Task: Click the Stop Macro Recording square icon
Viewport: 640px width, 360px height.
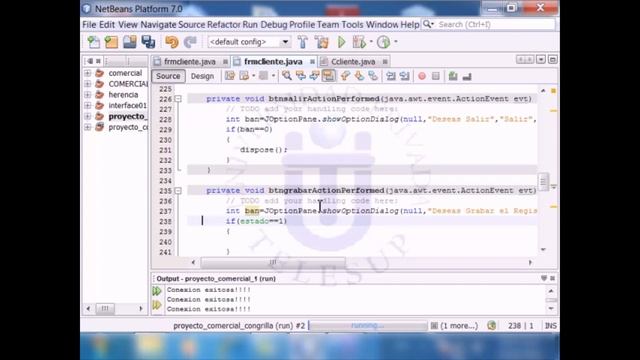Action: (x=436, y=76)
